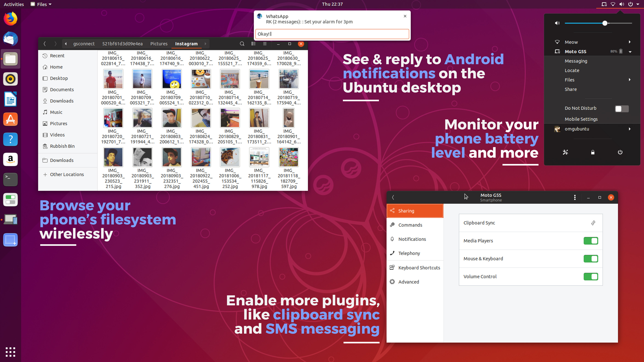Click the Advanced settings icon in sidebar
The image size is (644, 362).
coord(392,282)
